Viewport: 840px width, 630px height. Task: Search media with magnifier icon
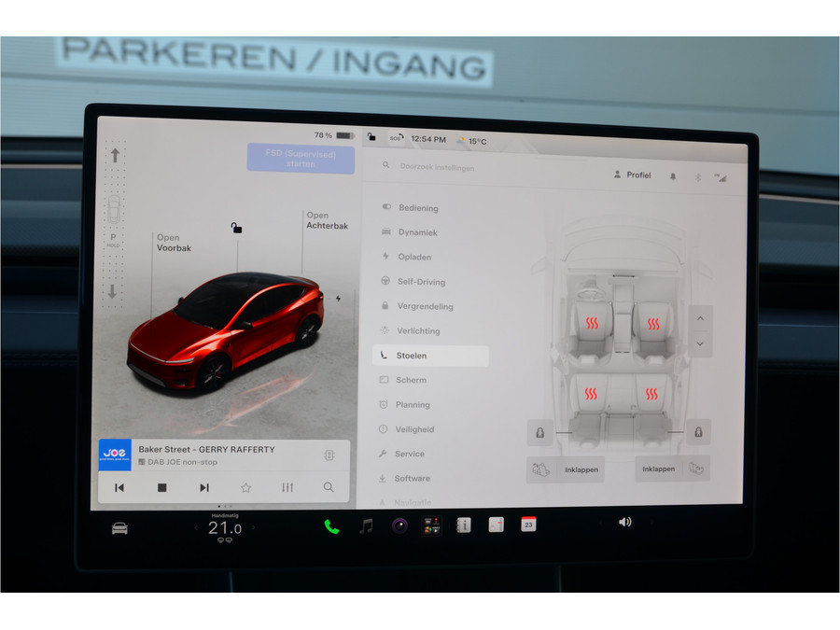(329, 487)
